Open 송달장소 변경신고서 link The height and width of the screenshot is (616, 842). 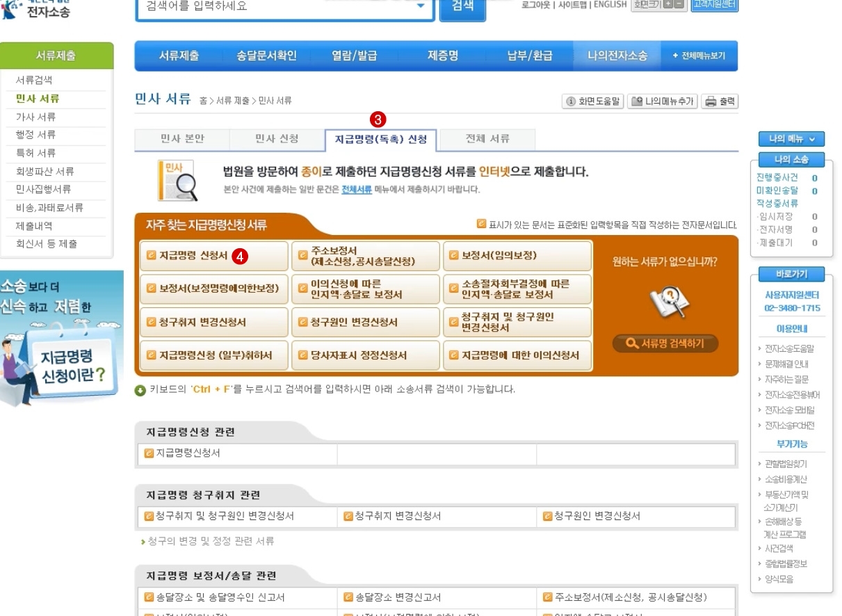[398, 598]
